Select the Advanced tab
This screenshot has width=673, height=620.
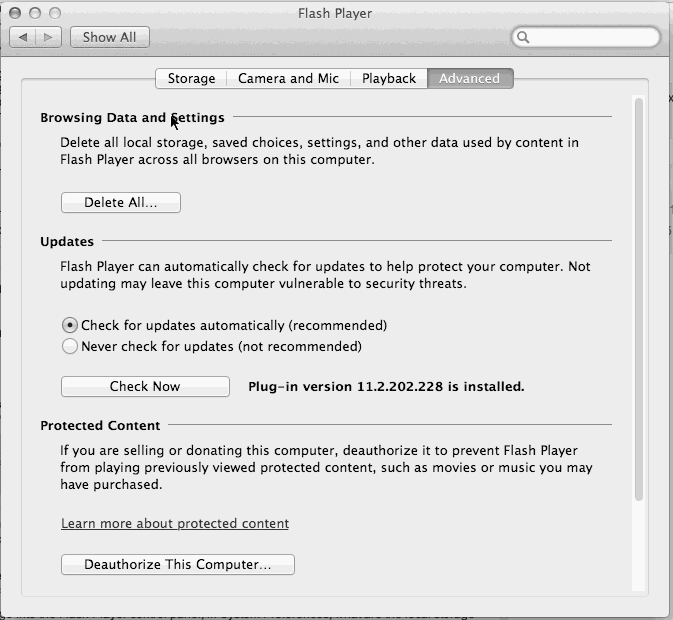click(x=470, y=79)
